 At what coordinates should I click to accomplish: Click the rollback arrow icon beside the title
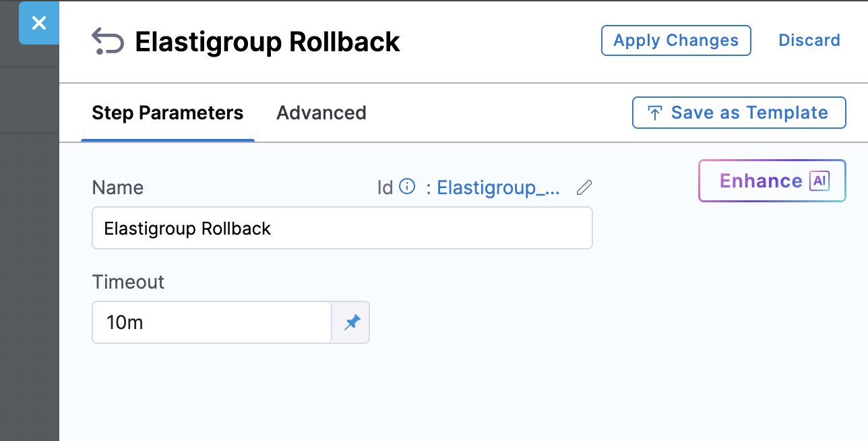click(108, 42)
